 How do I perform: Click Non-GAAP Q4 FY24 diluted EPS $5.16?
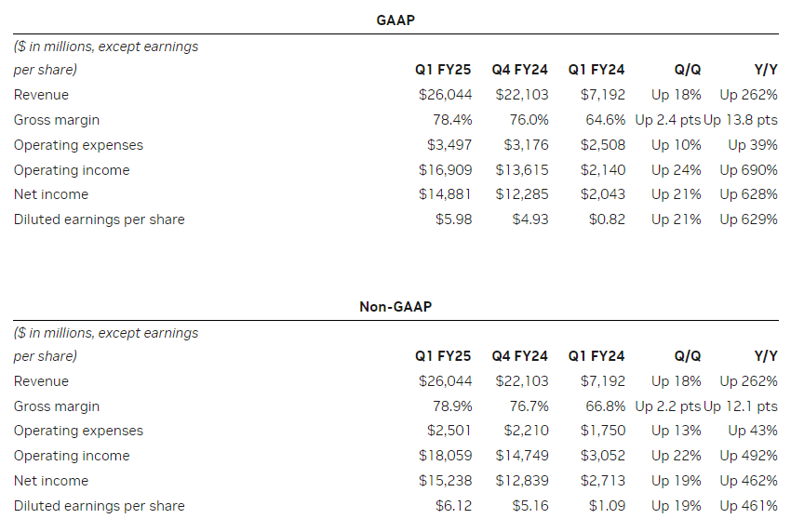pyautogui.click(x=530, y=506)
